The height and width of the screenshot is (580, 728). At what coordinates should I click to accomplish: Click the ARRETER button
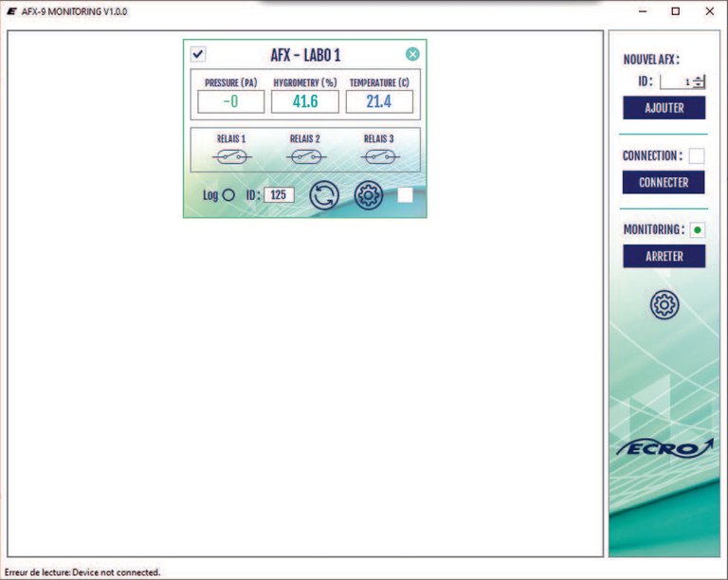coord(664,256)
